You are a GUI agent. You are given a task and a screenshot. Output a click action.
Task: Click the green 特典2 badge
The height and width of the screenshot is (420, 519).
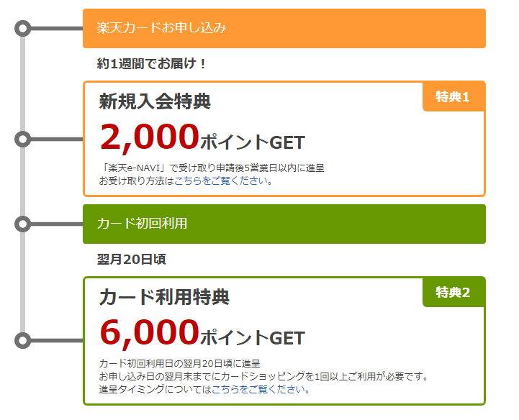[x=453, y=293]
